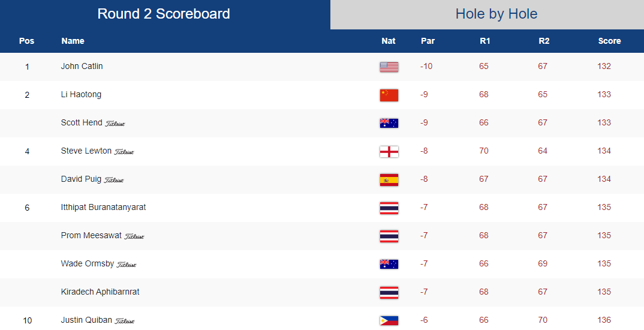This screenshot has height=330, width=644.
Task: Click Steve Lewton's R2 score of 64
Action: 543,151
